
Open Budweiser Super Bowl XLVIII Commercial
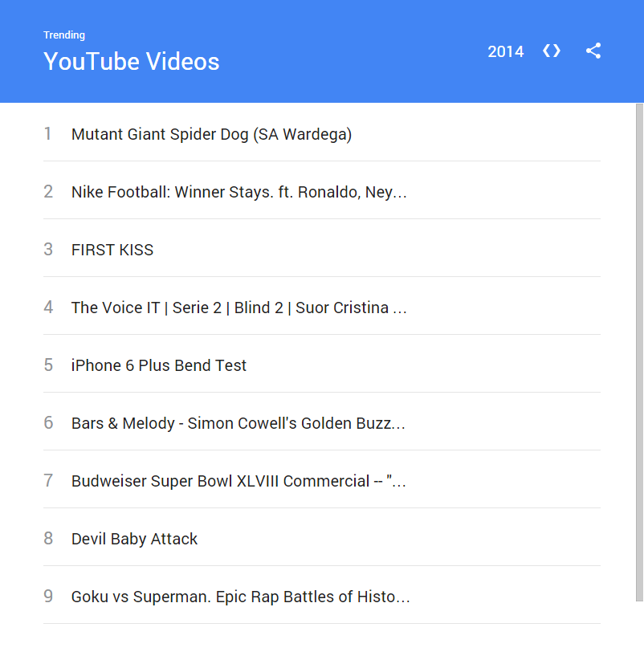pos(238,481)
